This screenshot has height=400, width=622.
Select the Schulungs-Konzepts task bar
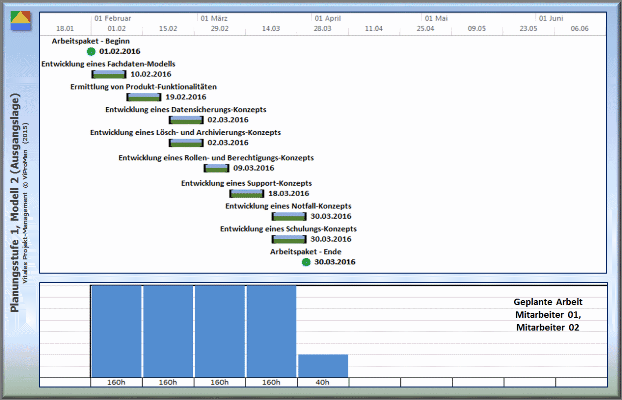289,239
